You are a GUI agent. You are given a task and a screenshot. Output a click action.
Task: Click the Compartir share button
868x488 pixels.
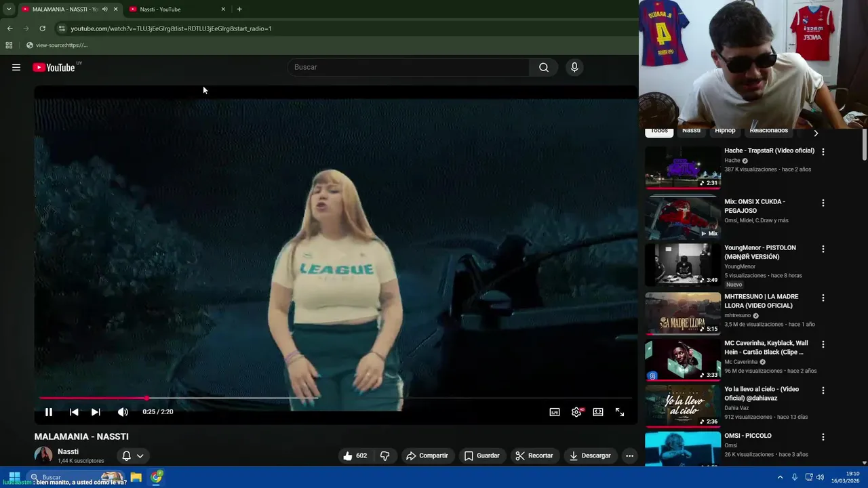click(x=427, y=455)
